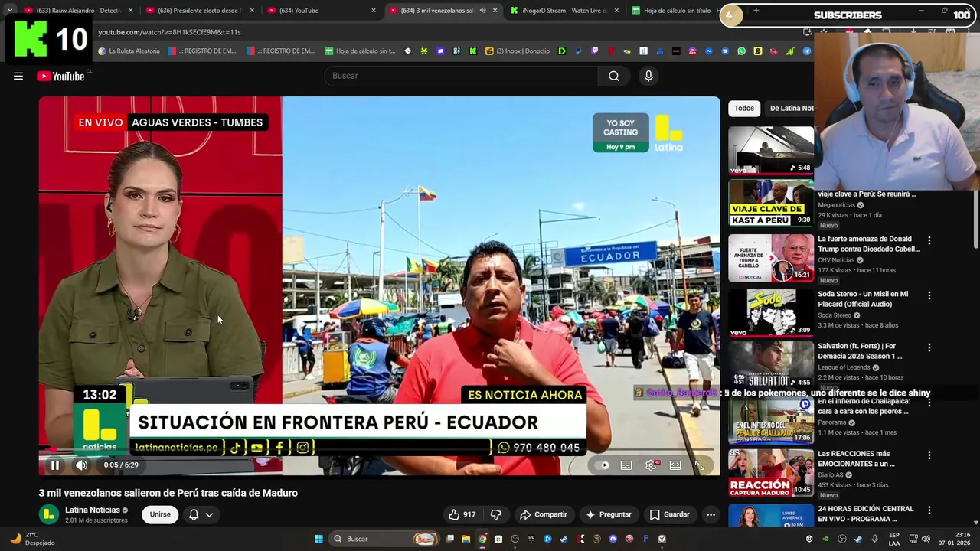The image size is (980, 551).
Task: Mute the 3 mil venezolanos tab audio icon
Action: click(x=482, y=11)
